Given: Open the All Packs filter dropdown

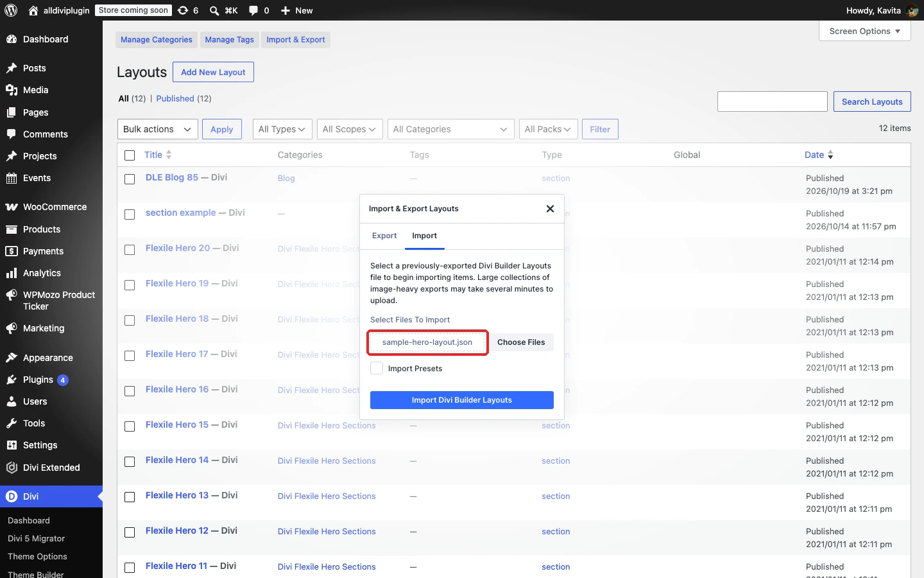Looking at the screenshot, I should point(549,129).
